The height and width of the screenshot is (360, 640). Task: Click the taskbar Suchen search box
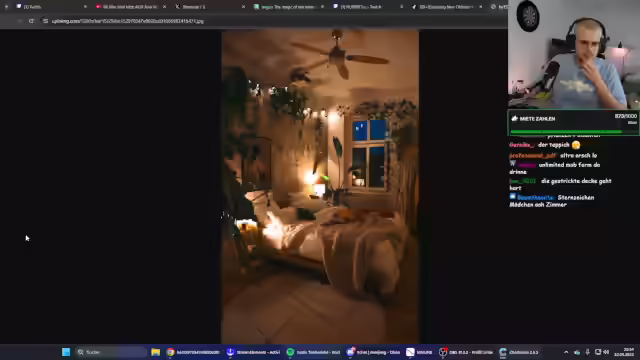111,352
